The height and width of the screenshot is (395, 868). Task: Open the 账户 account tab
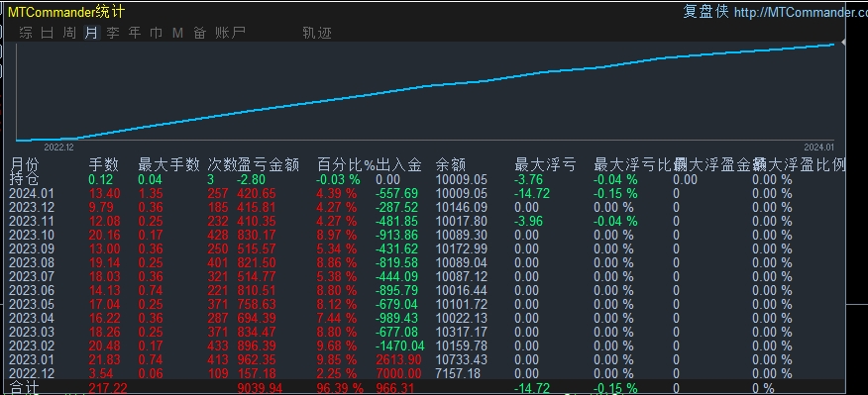point(230,33)
